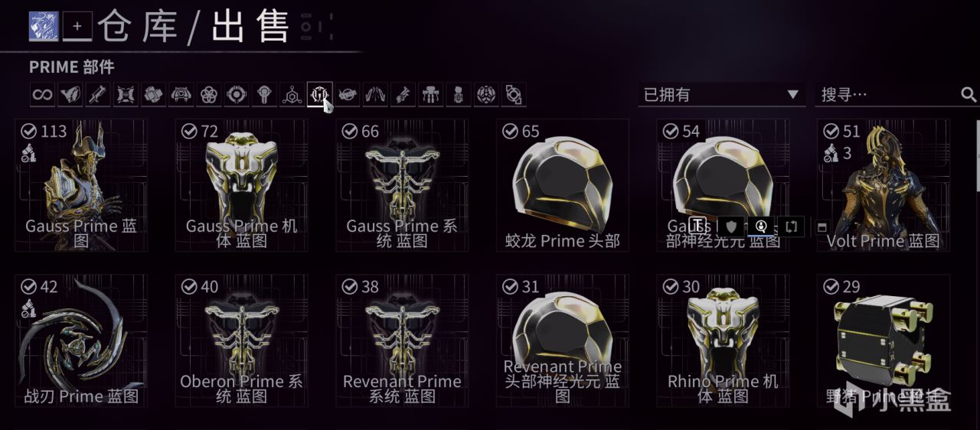This screenshot has width=980, height=430.
Task: Select the highlighted Prime parts filter icon
Action: [319, 95]
